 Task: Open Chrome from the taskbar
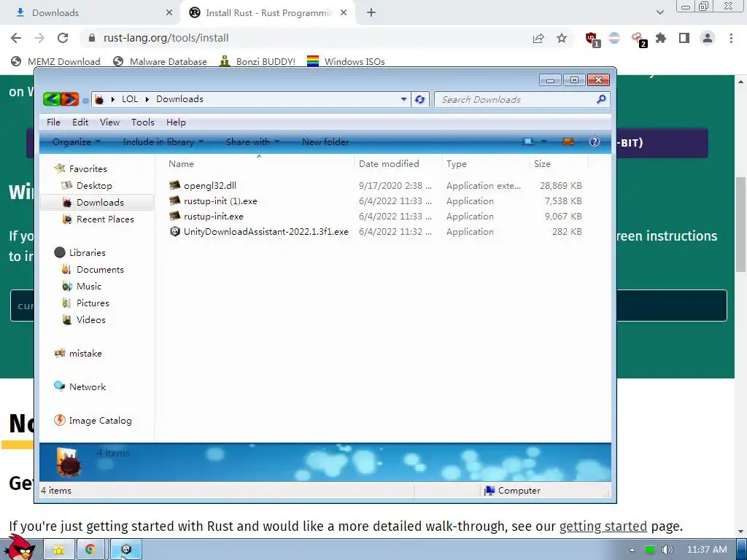coord(90,550)
